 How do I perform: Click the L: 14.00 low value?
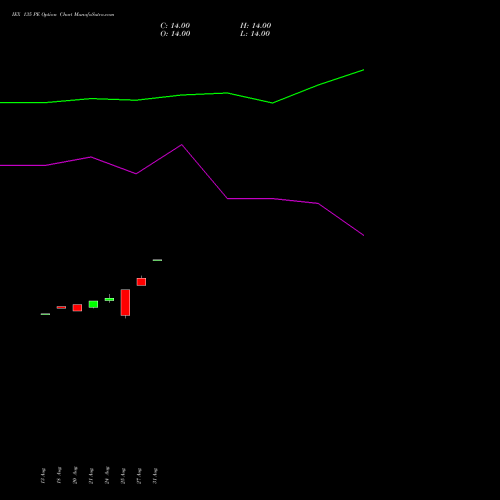pyautogui.click(x=255, y=34)
